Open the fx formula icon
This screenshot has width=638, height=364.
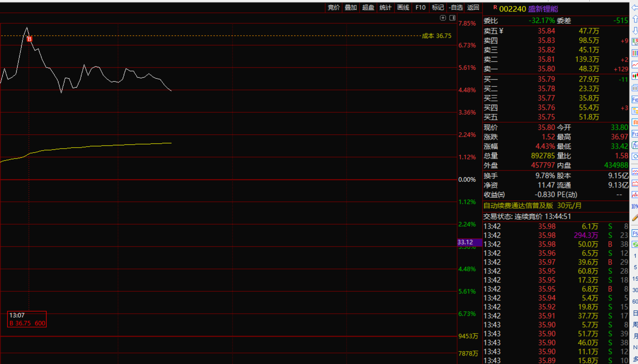click(635, 145)
